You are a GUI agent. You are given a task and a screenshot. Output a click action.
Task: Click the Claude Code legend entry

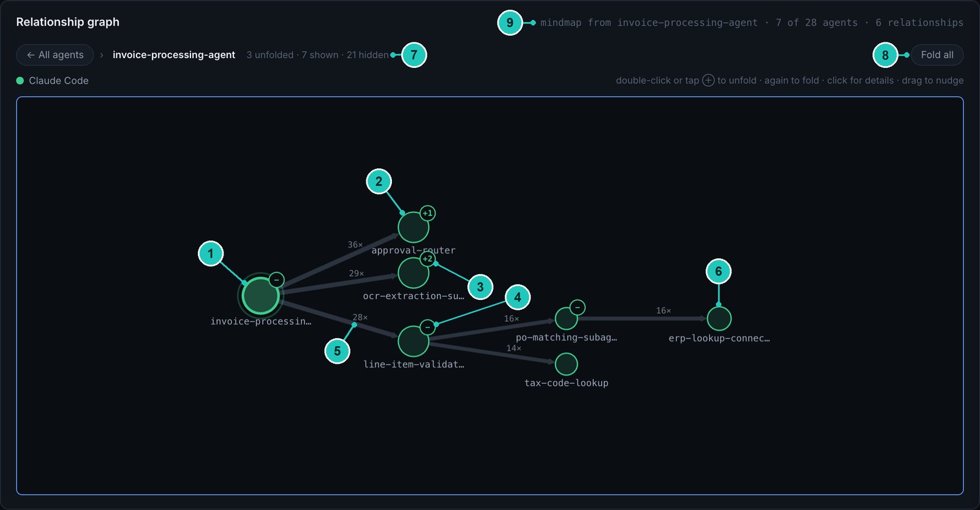click(x=52, y=81)
